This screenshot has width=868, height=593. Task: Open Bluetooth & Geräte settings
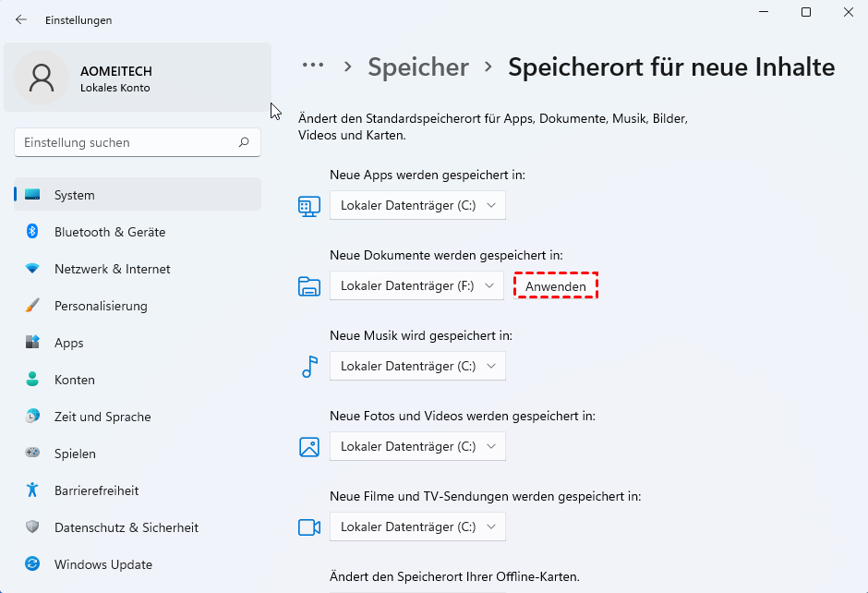click(x=109, y=232)
